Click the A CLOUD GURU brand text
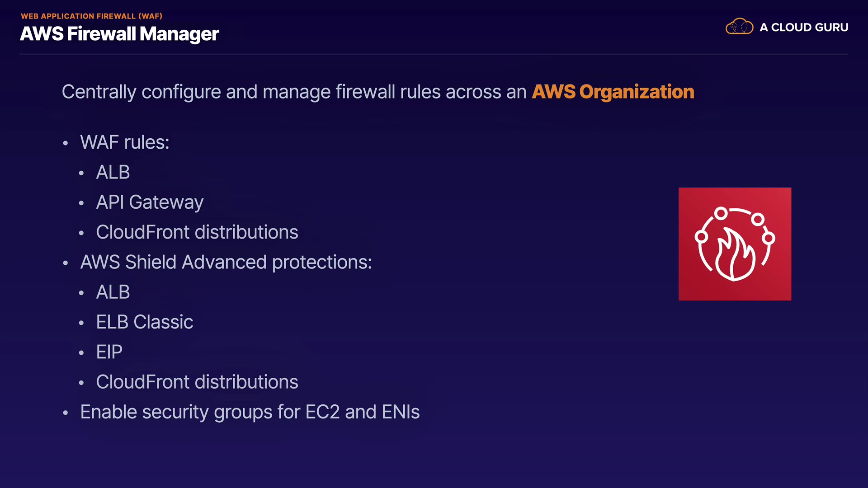Screen dimensions: 868x488 coord(804,28)
